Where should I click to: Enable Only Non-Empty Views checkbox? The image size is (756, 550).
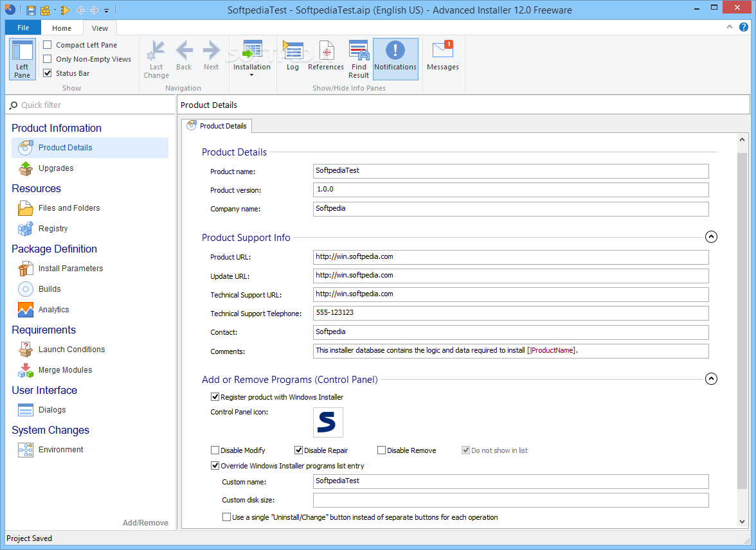48,59
